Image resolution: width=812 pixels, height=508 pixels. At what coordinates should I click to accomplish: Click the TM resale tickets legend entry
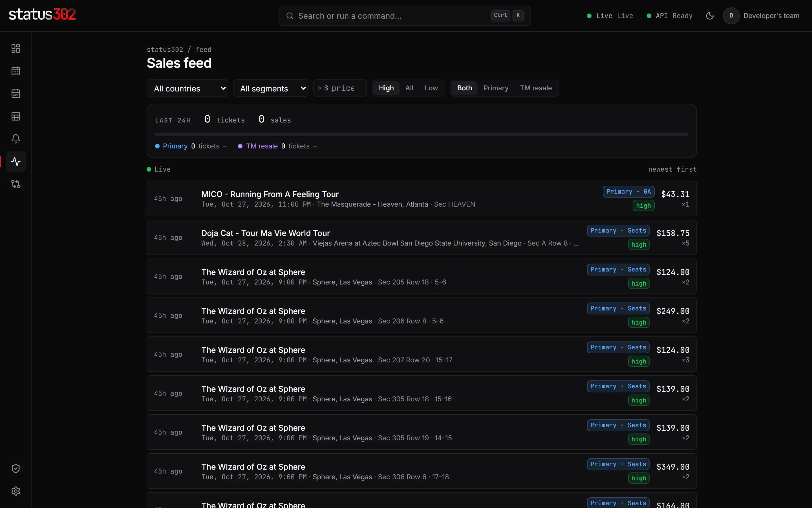(x=277, y=146)
